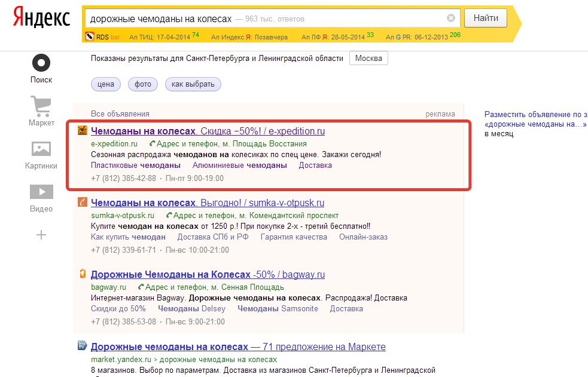
Task: Click the green sumka-v-otpusk.ru URL
Action: pos(123,216)
